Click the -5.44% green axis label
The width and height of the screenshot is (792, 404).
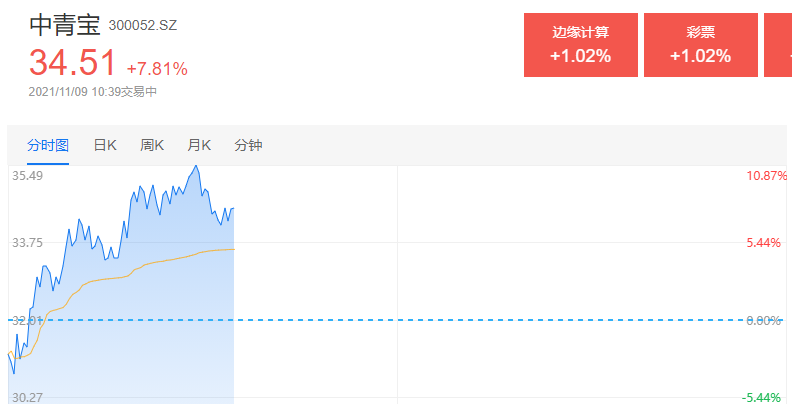click(762, 397)
